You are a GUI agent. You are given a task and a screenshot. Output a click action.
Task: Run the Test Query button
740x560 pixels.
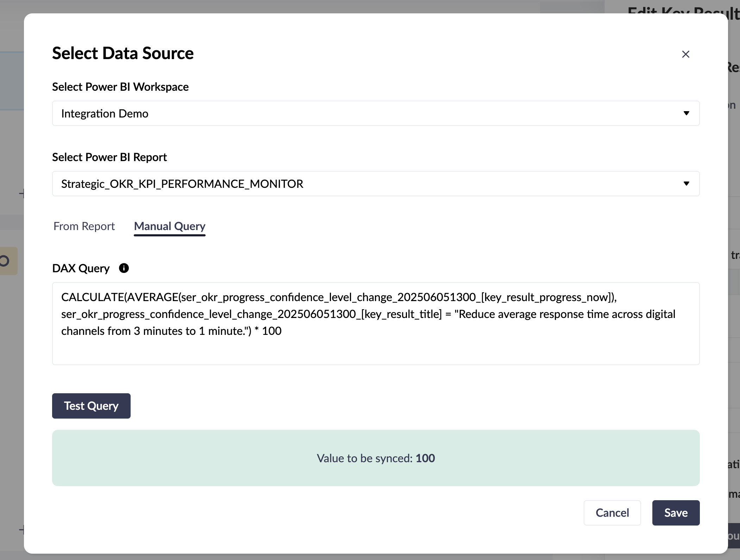[x=91, y=406]
